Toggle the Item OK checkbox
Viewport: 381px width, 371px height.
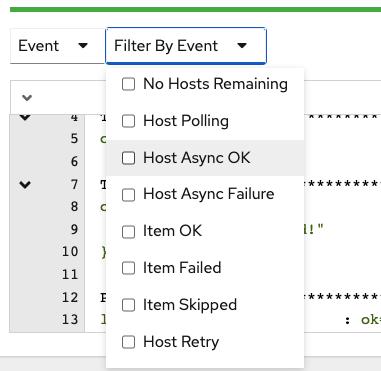[x=128, y=232]
